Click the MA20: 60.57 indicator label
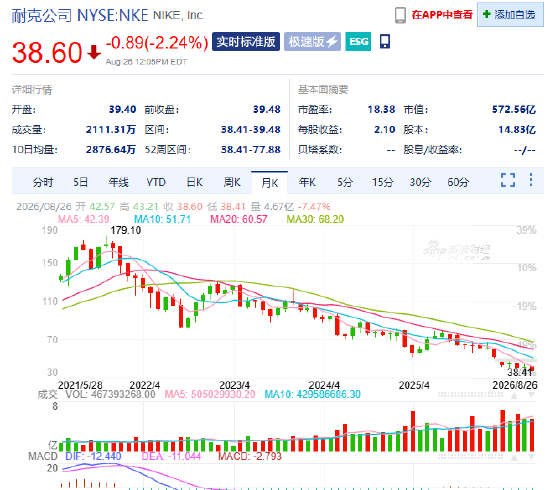 239,219
